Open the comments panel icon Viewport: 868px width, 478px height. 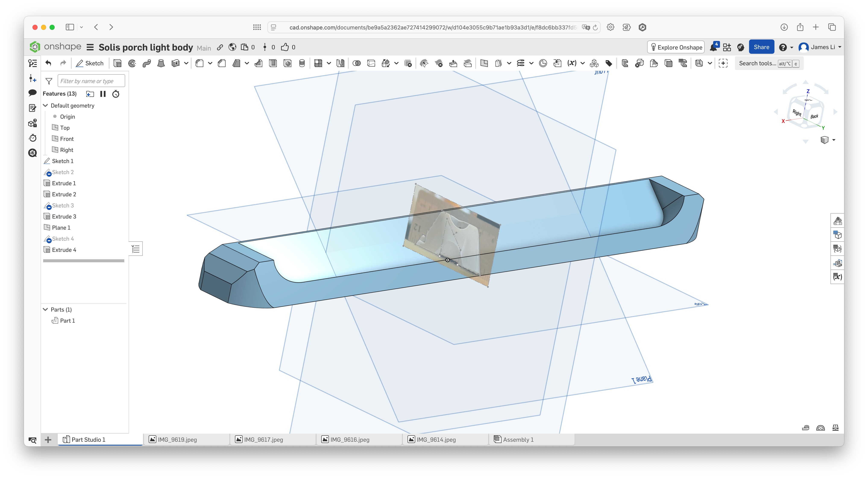pos(32,93)
